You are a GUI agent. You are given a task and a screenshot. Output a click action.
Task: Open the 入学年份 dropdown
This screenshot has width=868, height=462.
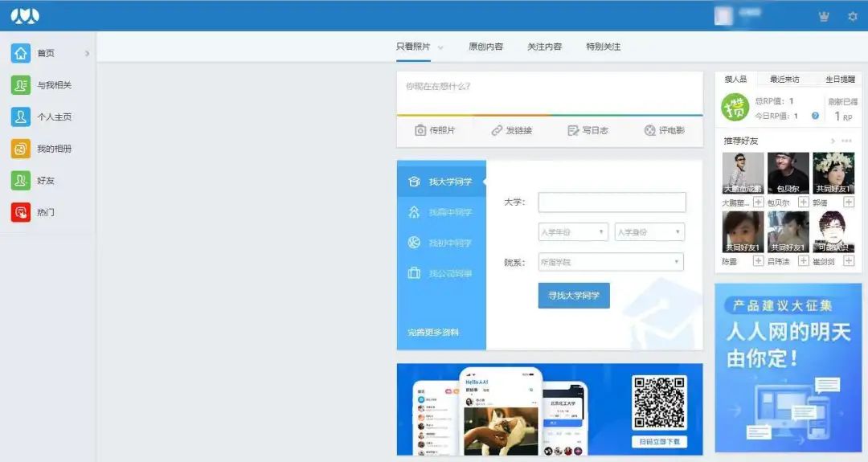[573, 232]
